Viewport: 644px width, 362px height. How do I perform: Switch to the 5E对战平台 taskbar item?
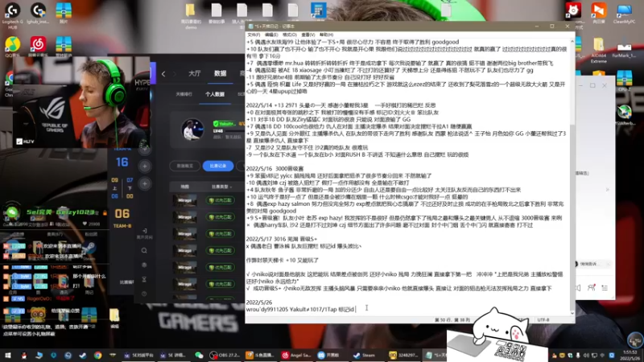tap(138, 355)
